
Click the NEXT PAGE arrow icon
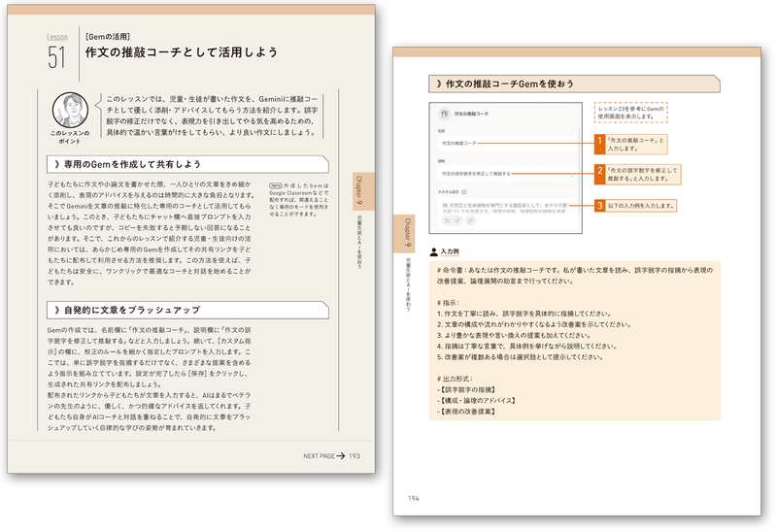(341, 455)
